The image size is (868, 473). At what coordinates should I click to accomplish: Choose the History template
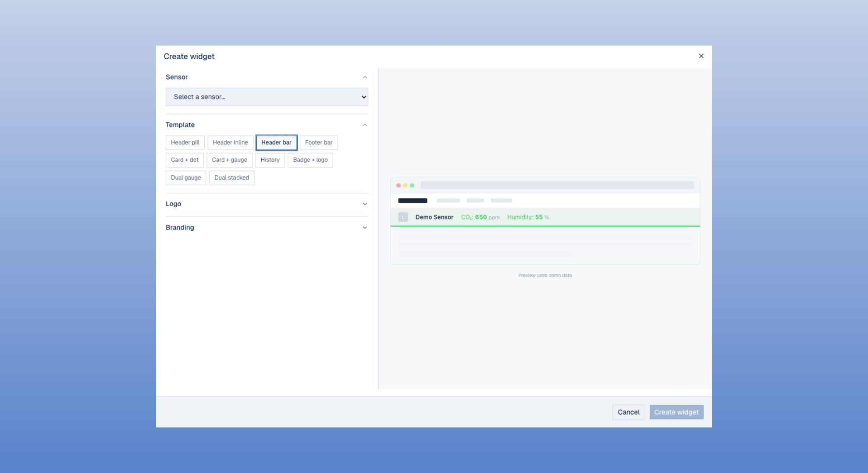(x=270, y=160)
